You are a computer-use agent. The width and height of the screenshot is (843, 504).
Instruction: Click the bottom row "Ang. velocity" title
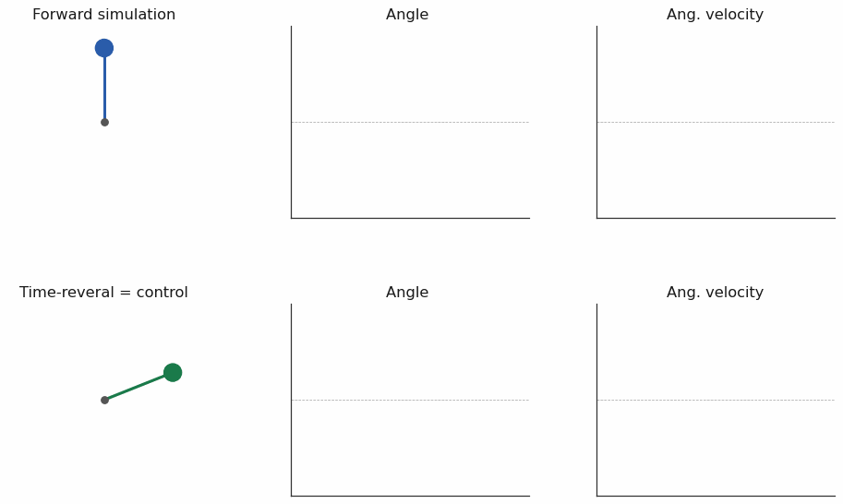715,293
